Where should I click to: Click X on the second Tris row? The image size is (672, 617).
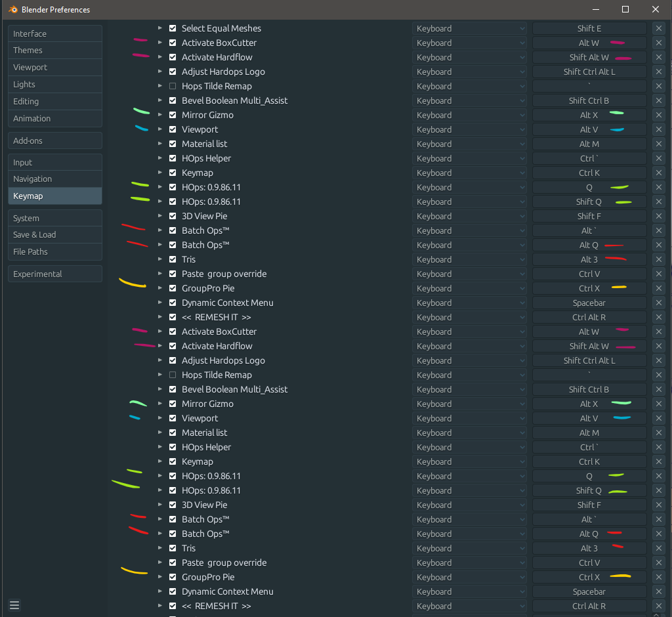(x=659, y=548)
